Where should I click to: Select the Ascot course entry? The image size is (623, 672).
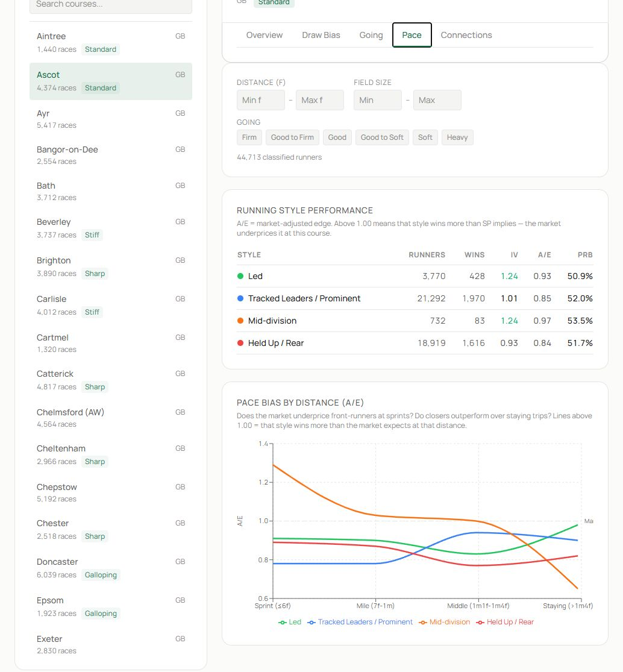[x=110, y=81]
